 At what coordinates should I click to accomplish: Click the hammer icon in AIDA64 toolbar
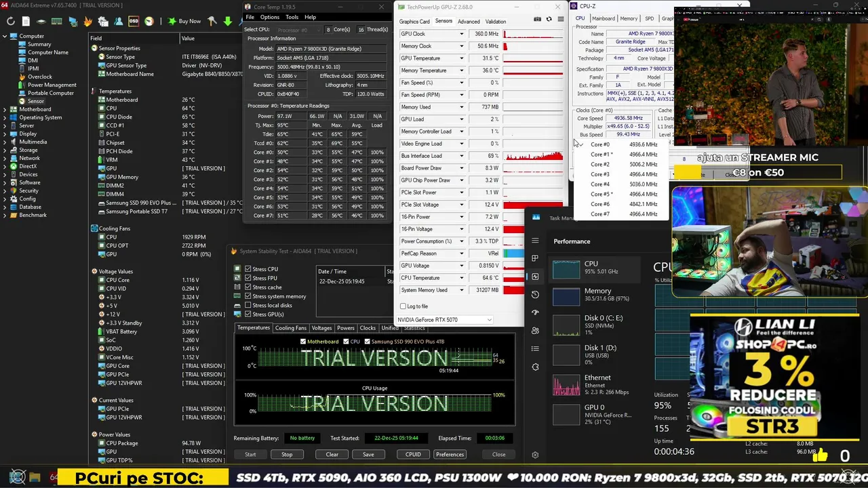pyautogui.click(x=212, y=21)
